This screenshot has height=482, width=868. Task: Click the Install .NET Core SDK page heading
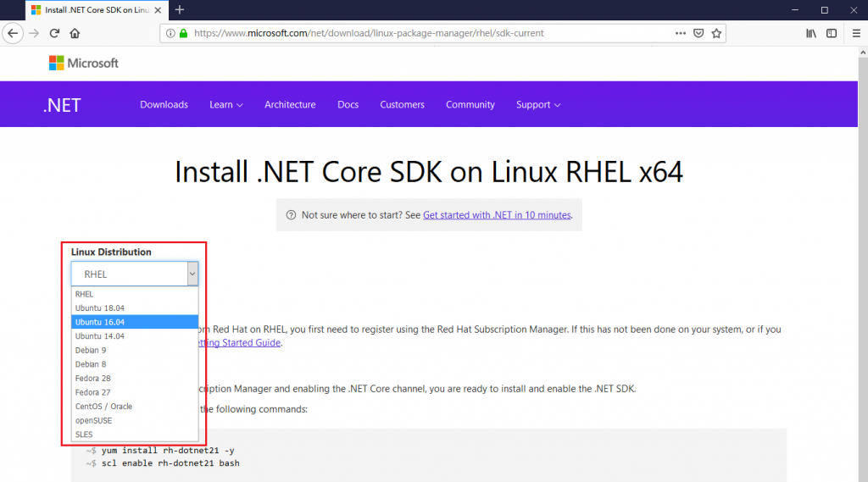click(x=428, y=172)
